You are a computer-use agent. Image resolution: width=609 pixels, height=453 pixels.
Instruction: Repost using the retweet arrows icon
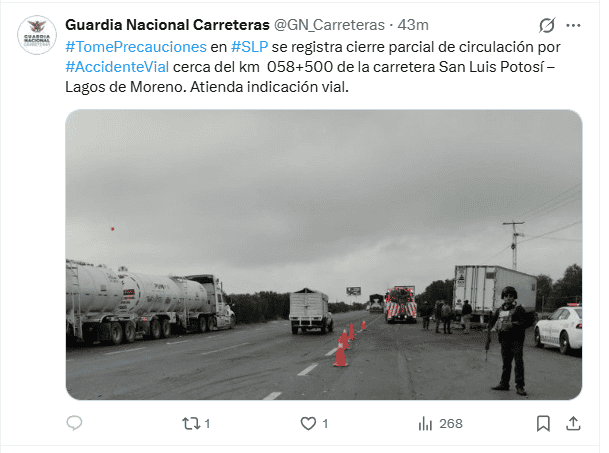point(191,423)
